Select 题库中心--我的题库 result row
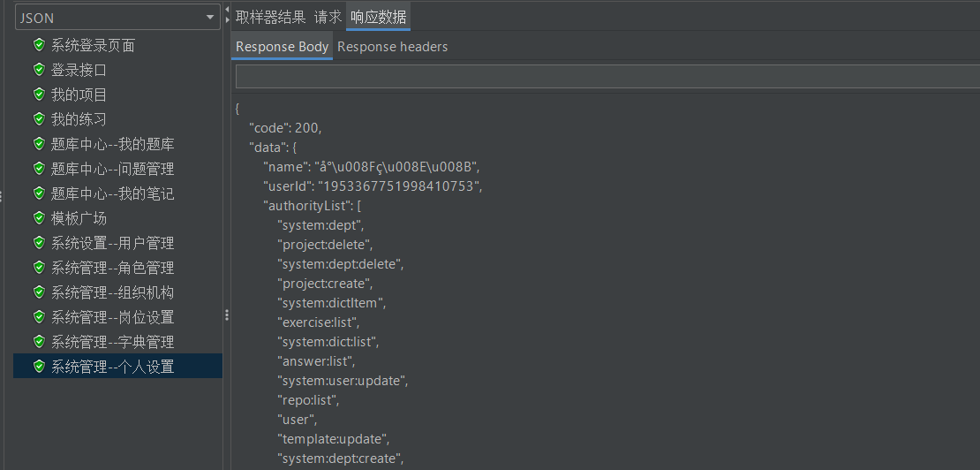The width and height of the screenshot is (980, 470). pos(112,144)
